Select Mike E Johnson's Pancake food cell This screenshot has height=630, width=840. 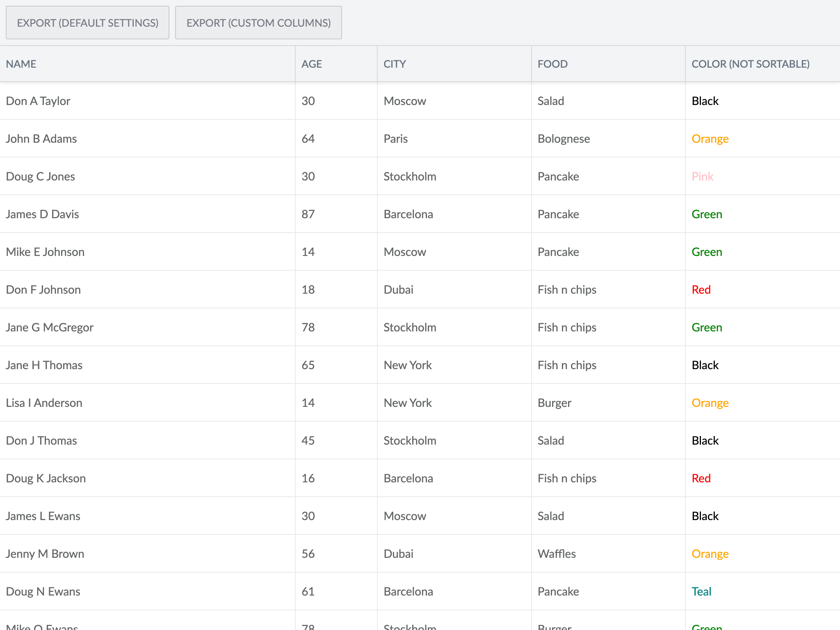558,252
